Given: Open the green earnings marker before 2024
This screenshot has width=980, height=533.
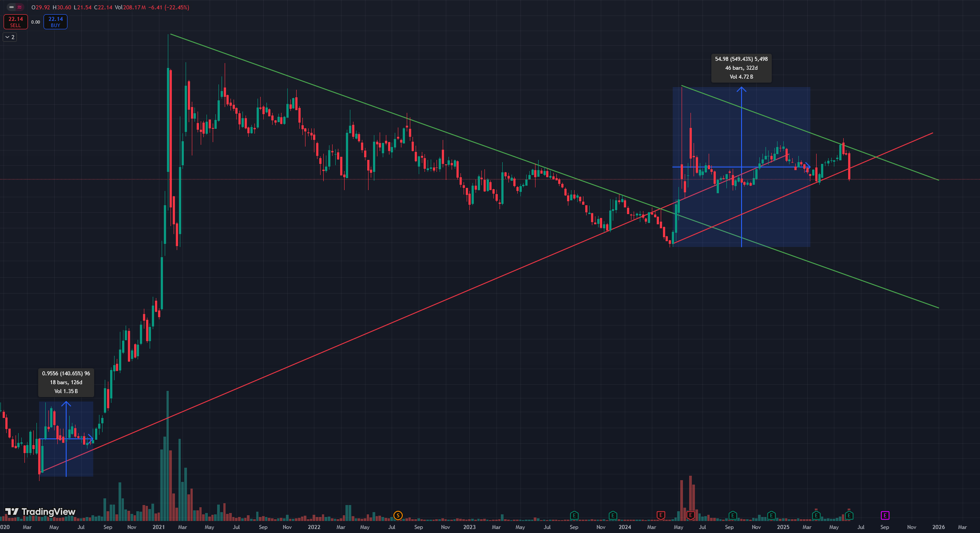Looking at the screenshot, I should (613, 515).
